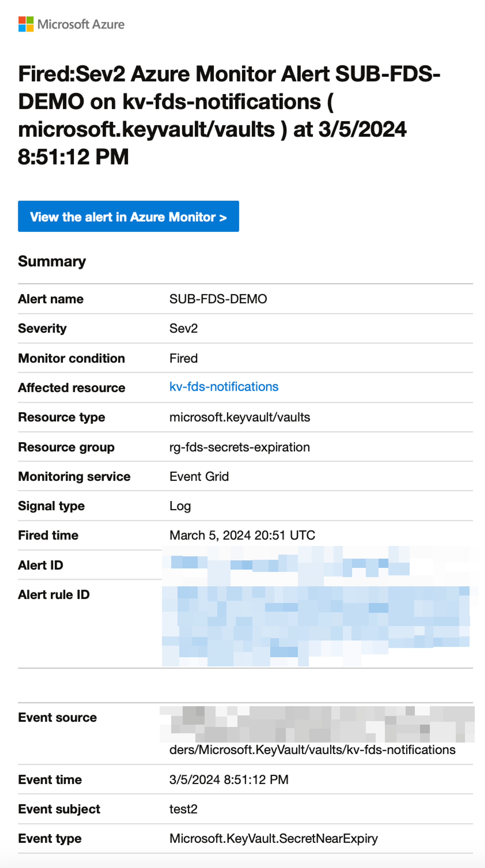This screenshot has width=485, height=868.
Task: Open the kv-fds-notifications resource link
Action: [x=224, y=387]
